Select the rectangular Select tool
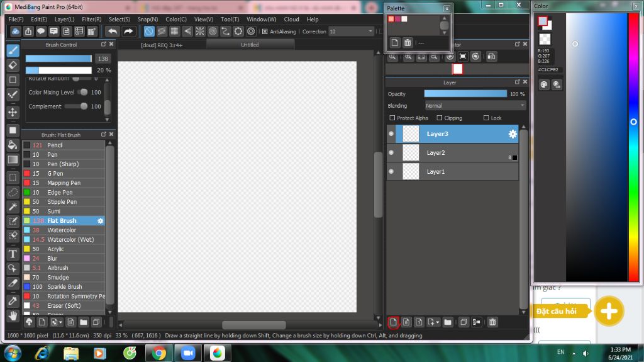The height and width of the screenshot is (362, 644). pyautogui.click(x=13, y=178)
